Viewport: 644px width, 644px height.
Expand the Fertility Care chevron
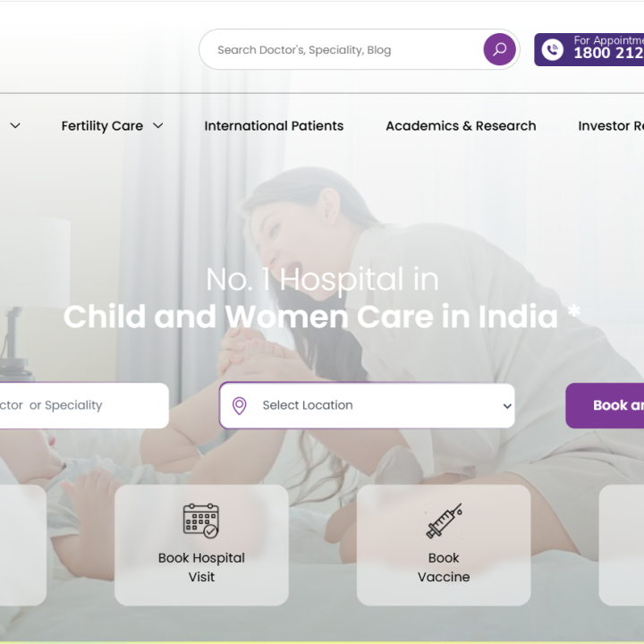[158, 126]
